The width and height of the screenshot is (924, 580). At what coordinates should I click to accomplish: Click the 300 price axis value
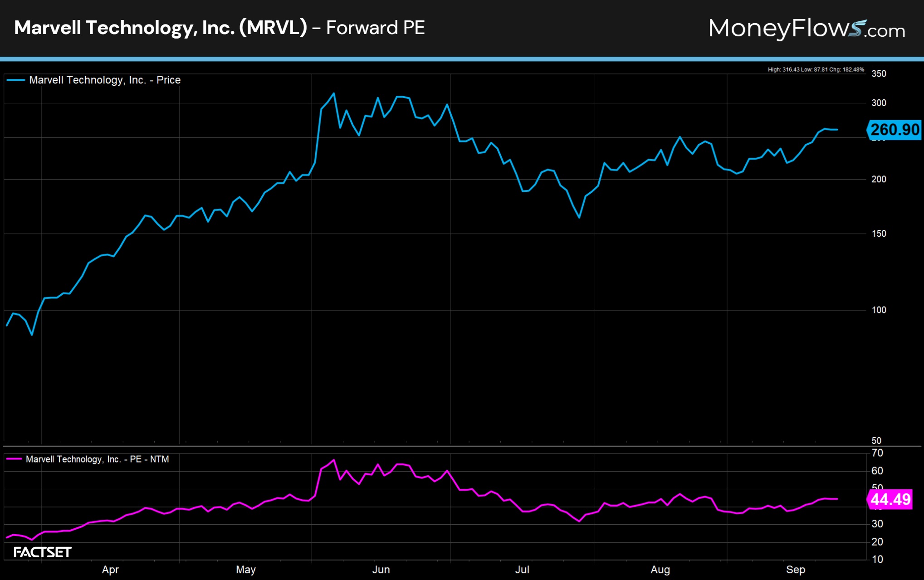point(879,103)
